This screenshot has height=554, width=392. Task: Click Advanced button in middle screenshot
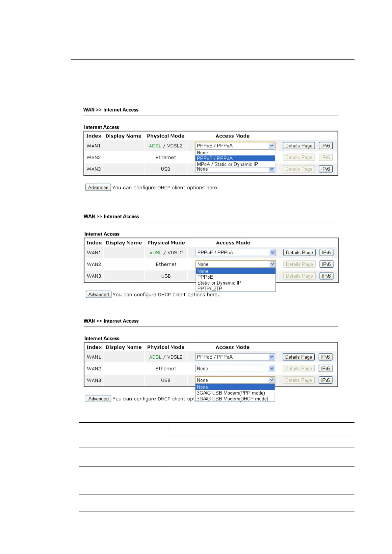[98, 294]
